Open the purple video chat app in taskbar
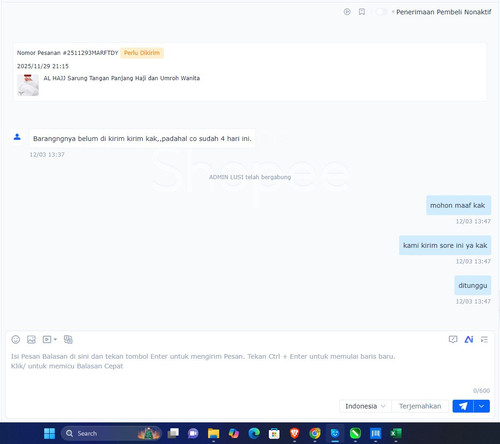This screenshot has width=500, height=444. (193, 433)
